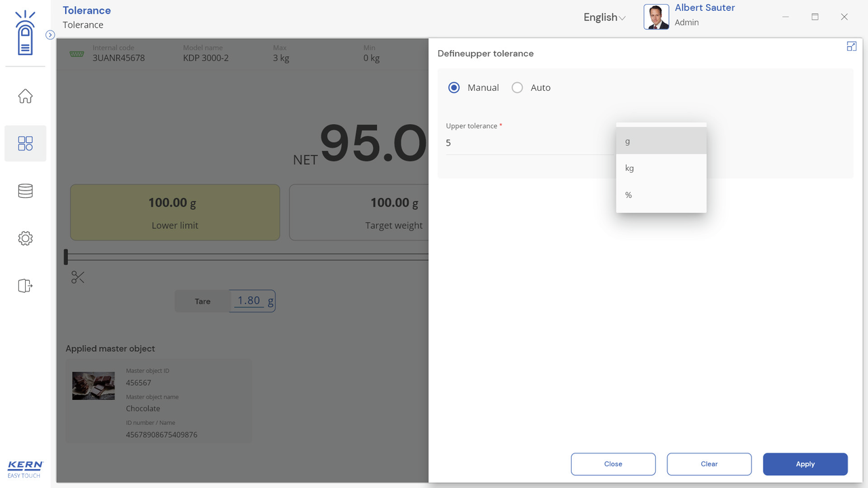Click the expand panel icon at top right

point(851,47)
